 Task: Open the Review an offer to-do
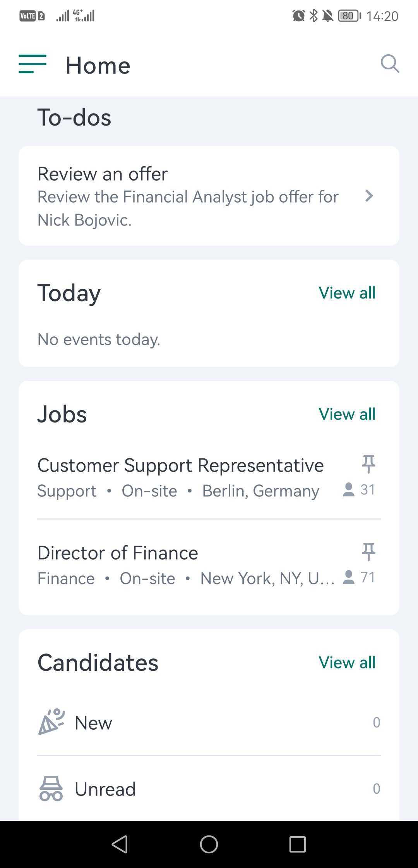(186, 196)
